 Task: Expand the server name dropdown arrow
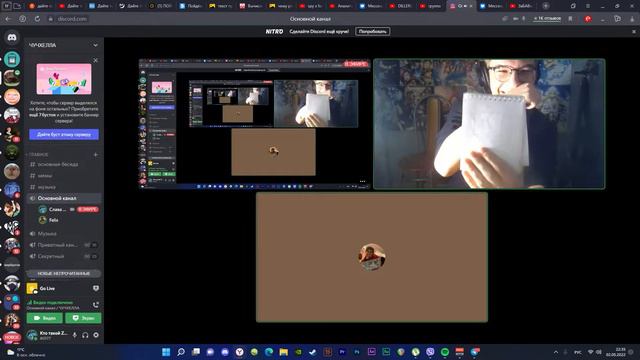pos(96,45)
